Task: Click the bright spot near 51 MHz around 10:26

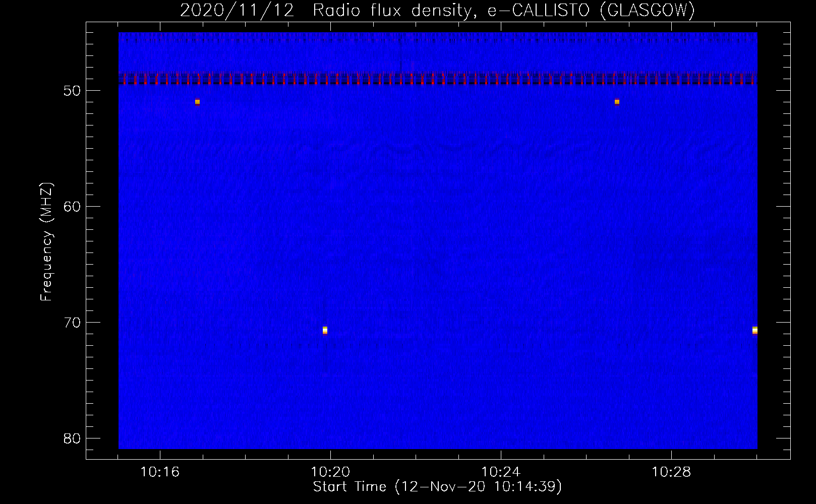Action: (617, 102)
